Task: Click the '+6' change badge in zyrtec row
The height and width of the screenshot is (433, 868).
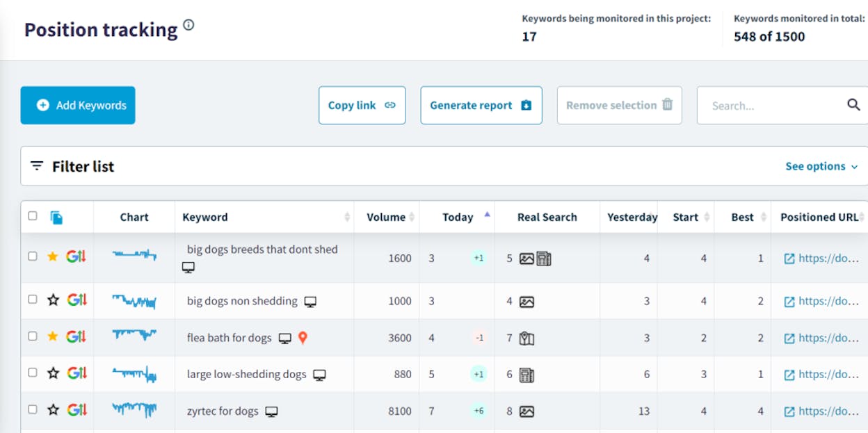Action: 479,411
